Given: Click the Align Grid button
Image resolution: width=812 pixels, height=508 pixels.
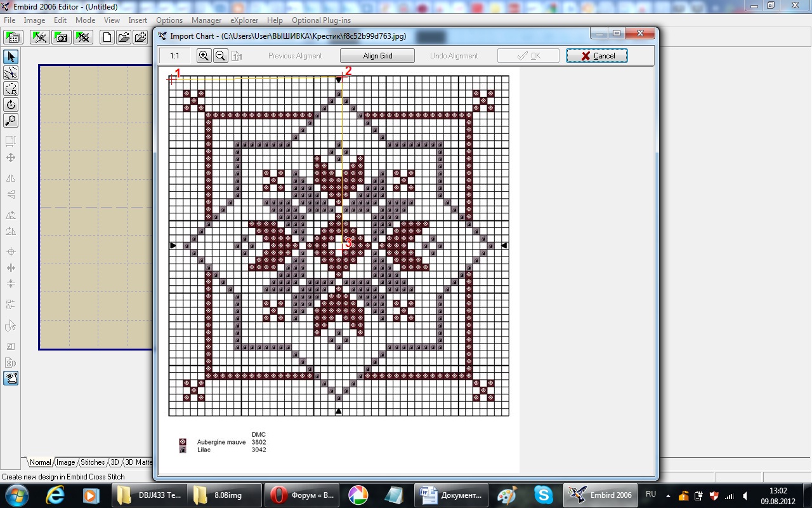Looking at the screenshot, I should point(377,56).
